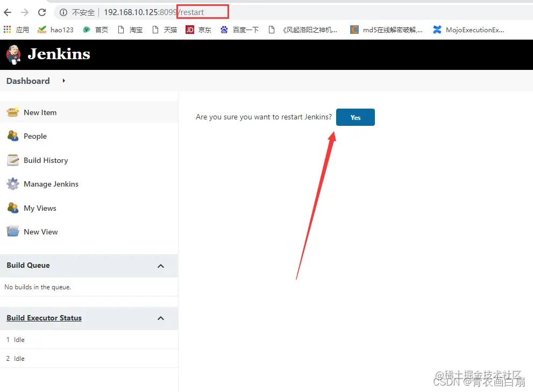Click the browser forward arrow
The image size is (533, 392).
click(25, 12)
